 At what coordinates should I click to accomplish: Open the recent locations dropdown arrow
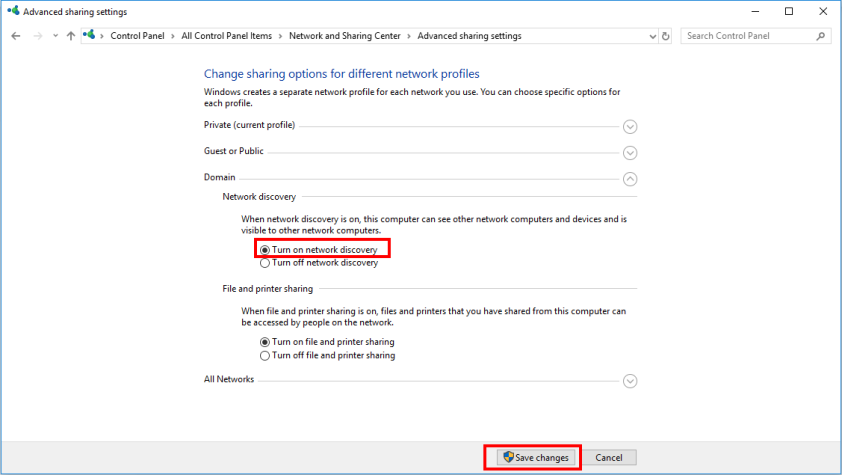[54, 36]
